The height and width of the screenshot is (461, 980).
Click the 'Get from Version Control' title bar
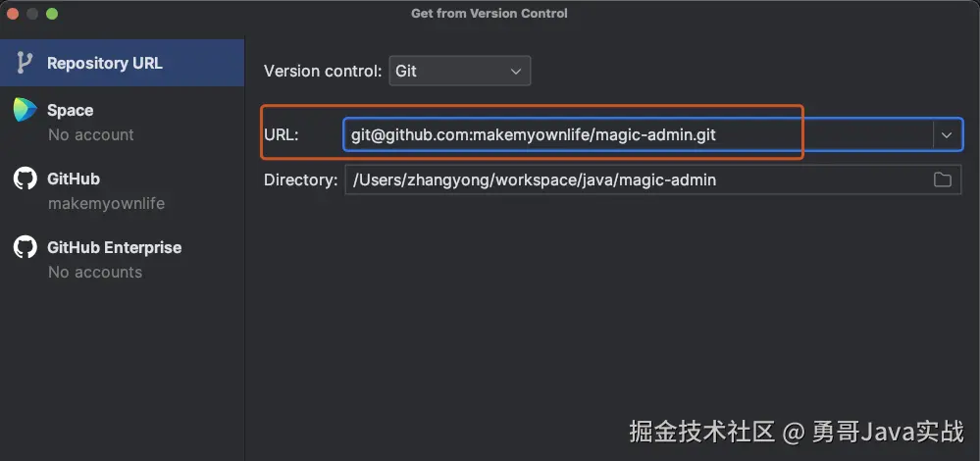point(489,14)
